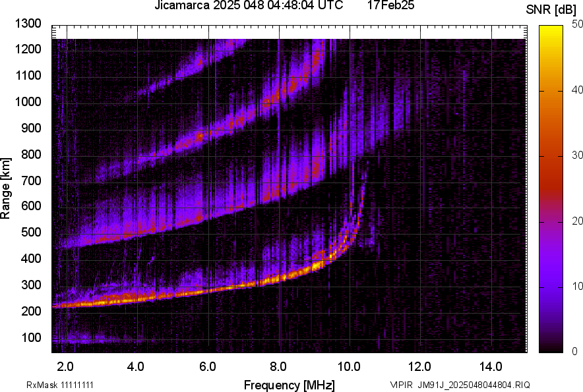Click the range tick label '1000'
Viewport: 583px width, 392px height.
[28, 101]
